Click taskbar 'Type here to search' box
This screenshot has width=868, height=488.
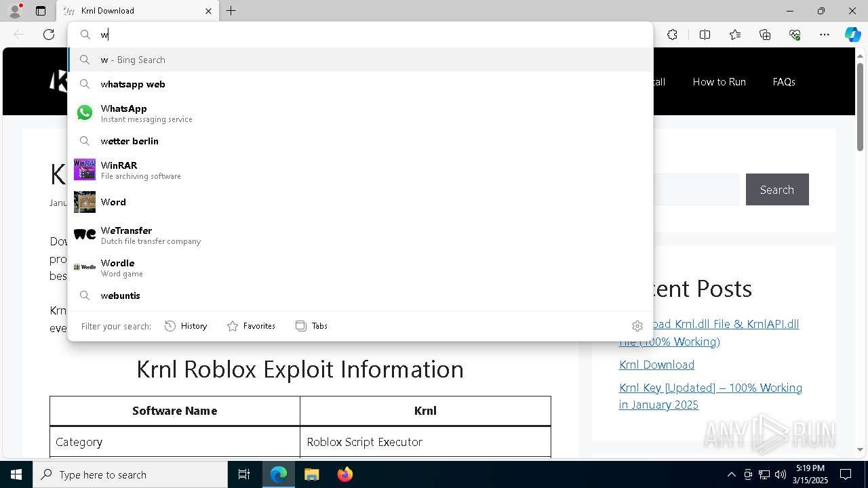point(130,474)
